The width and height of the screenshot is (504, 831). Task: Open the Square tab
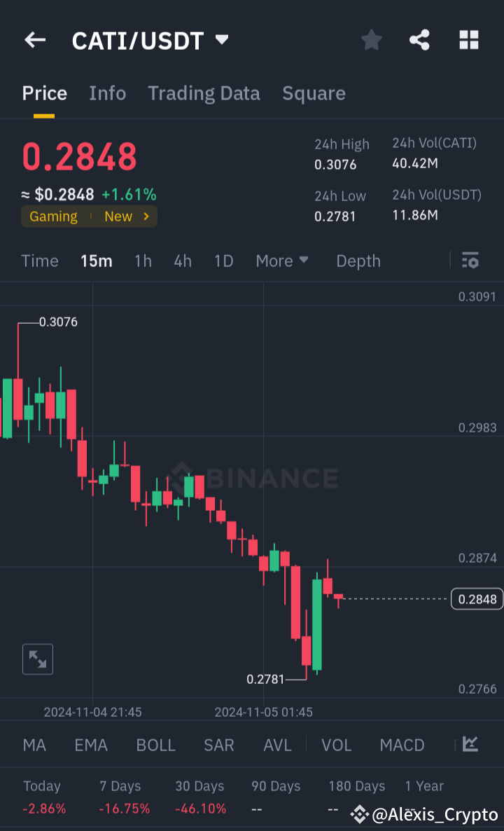(x=314, y=93)
